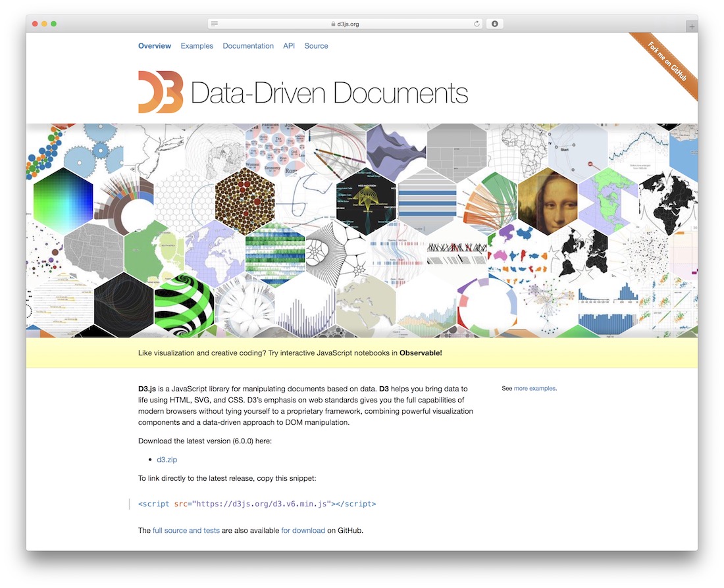724x588 pixels.
Task: Go to the API nav link
Action: (289, 45)
